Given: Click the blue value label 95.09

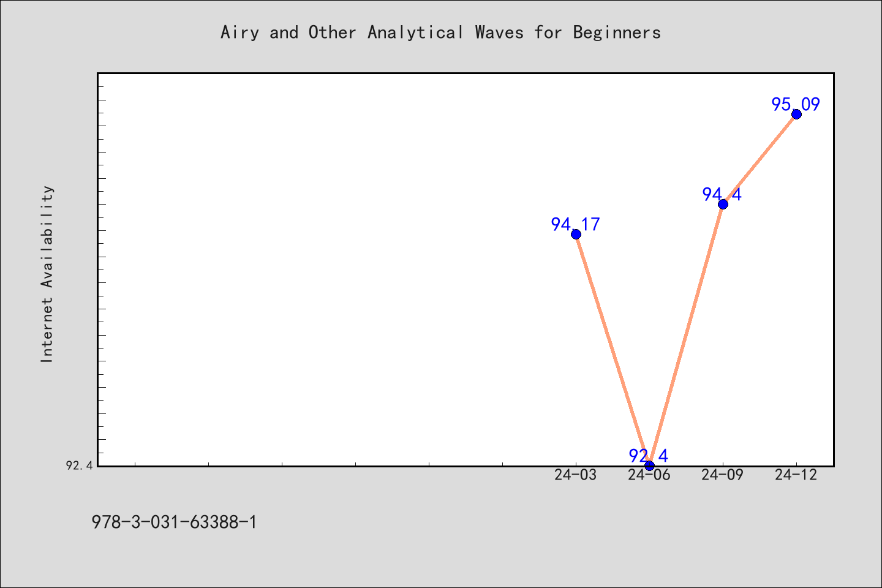Looking at the screenshot, I should coord(796,104).
